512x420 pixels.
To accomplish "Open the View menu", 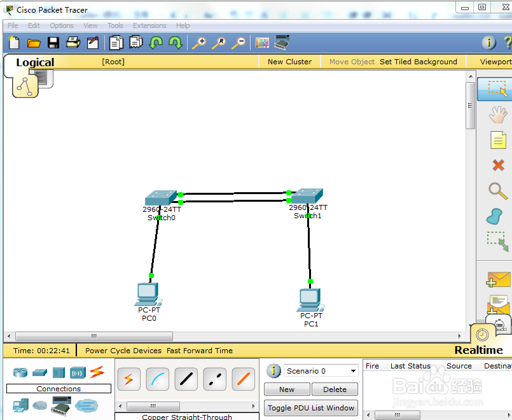I will (90, 25).
